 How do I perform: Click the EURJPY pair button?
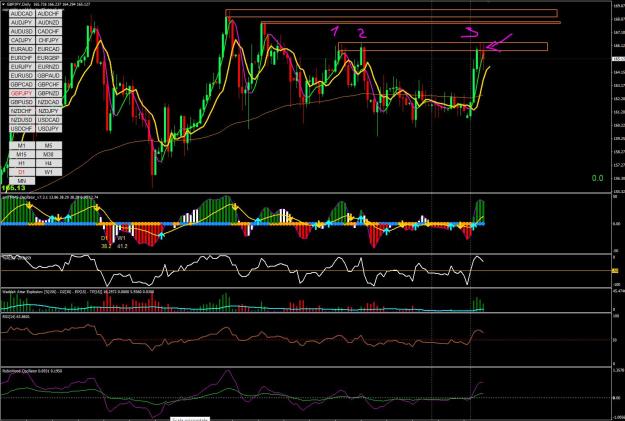22,67
